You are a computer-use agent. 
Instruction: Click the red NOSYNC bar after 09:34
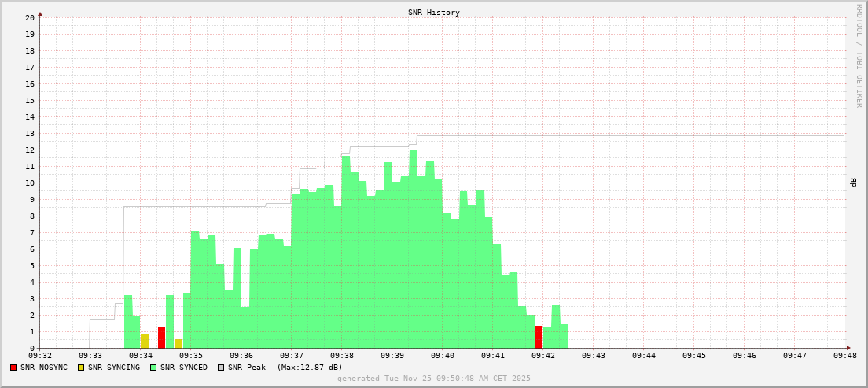click(x=161, y=337)
